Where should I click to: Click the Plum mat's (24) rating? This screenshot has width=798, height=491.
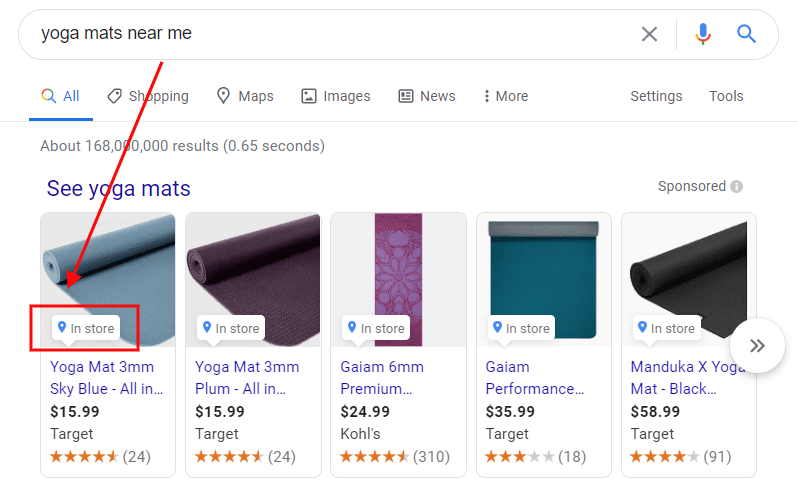pyautogui.click(x=245, y=456)
